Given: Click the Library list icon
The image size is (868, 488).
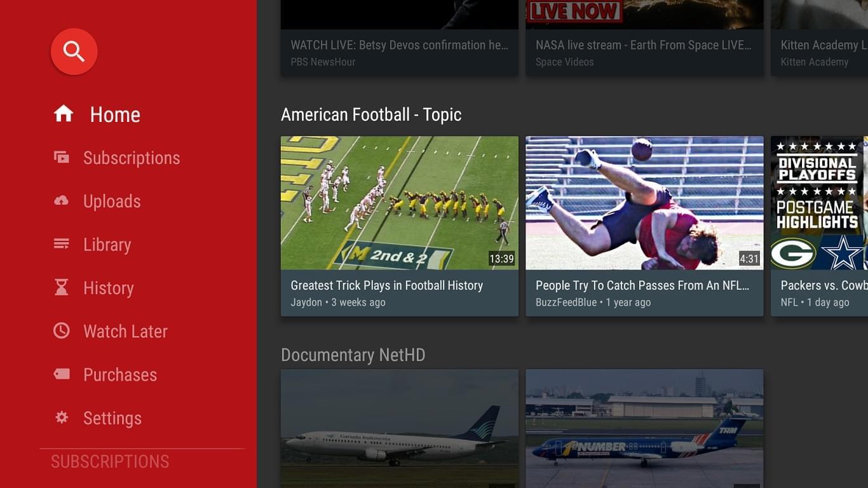Looking at the screenshot, I should click(62, 244).
